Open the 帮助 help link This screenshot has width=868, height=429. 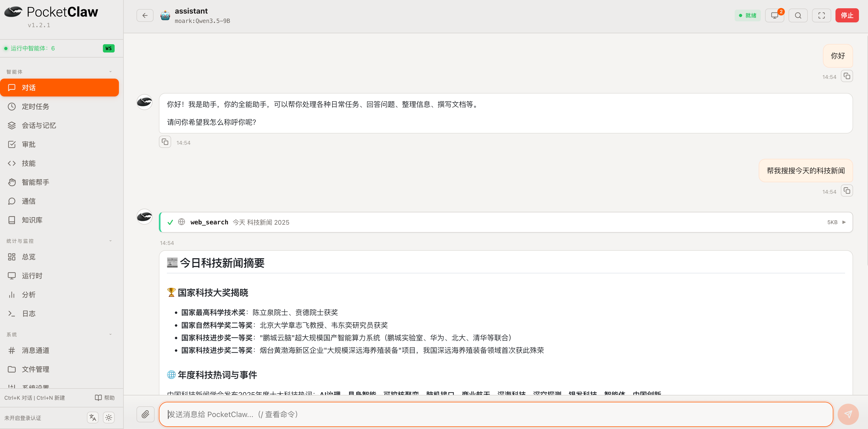(105, 398)
